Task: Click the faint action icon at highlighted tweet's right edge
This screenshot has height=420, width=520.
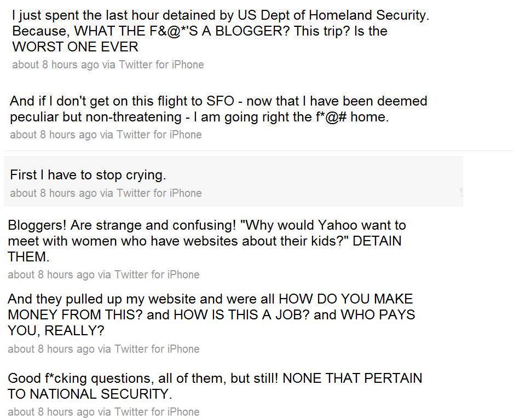Action: click(461, 192)
